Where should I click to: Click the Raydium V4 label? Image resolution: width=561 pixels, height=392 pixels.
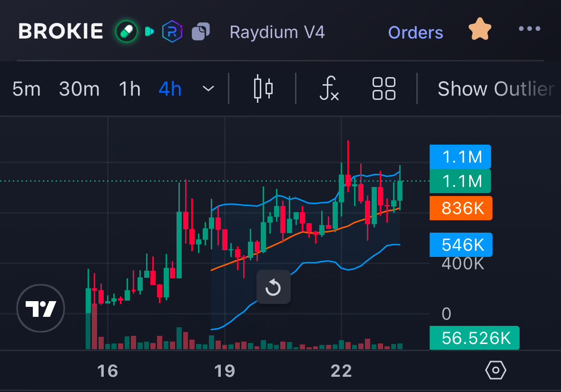[277, 32]
